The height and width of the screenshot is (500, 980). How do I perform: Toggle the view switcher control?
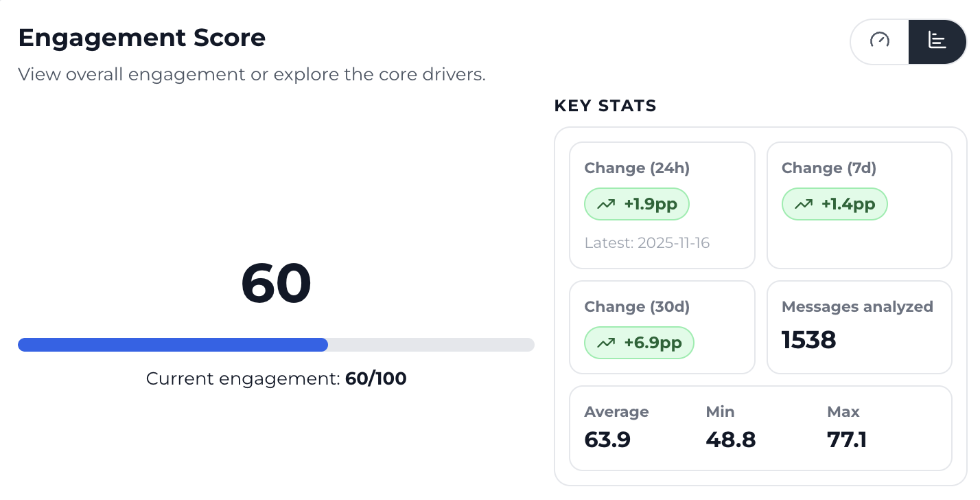tap(908, 41)
